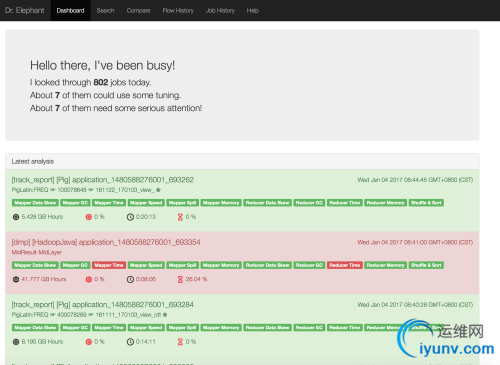Click Reducer GC badge in 693354 job

tap(309, 265)
